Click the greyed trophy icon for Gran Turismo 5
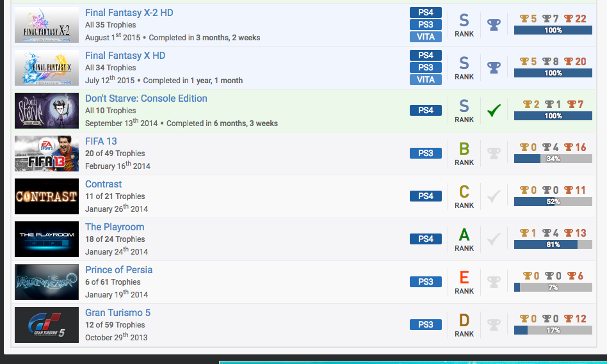 pos(494,325)
